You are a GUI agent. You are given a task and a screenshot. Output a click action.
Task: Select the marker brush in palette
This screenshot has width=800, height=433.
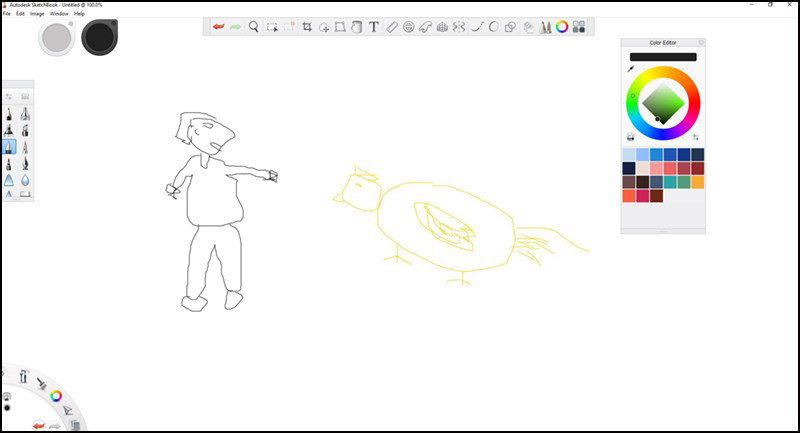coord(9,131)
